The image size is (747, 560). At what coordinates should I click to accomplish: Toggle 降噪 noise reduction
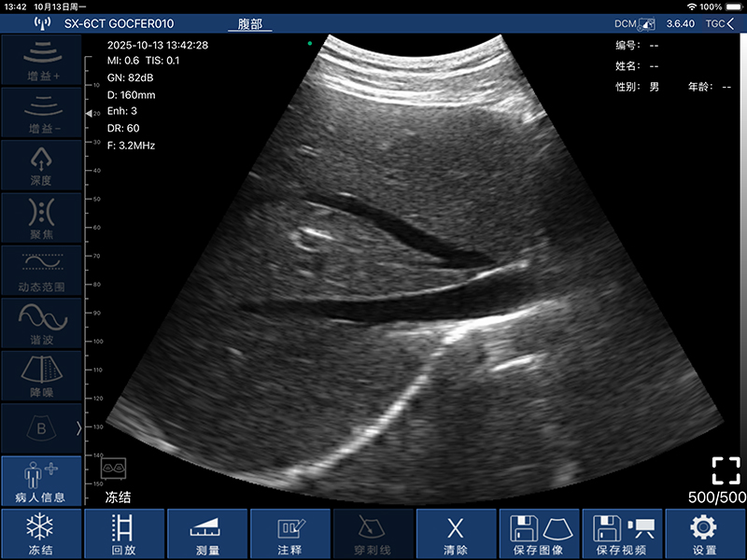click(41, 376)
